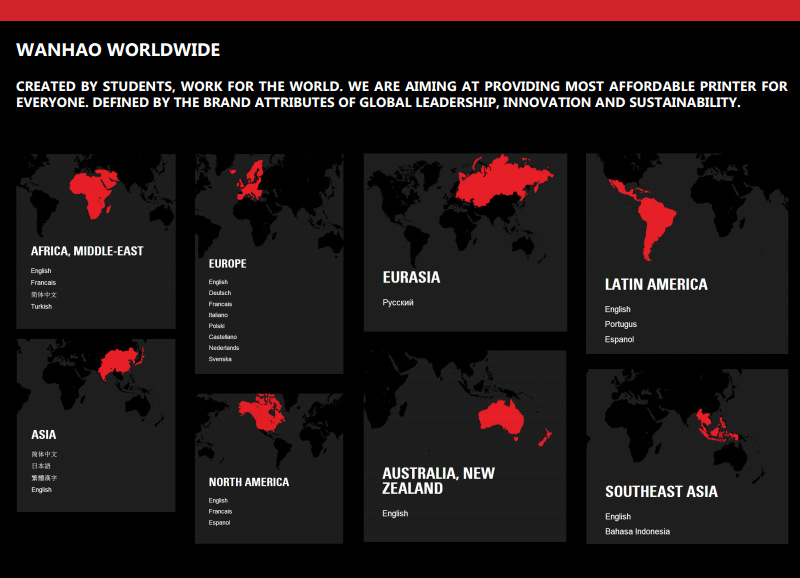Image resolution: width=800 pixels, height=578 pixels.
Task: Select Italiano language link
Action: coord(218,315)
